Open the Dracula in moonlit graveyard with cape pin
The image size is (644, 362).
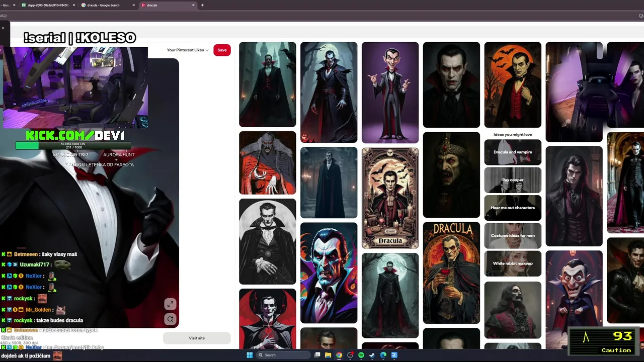tap(329, 93)
